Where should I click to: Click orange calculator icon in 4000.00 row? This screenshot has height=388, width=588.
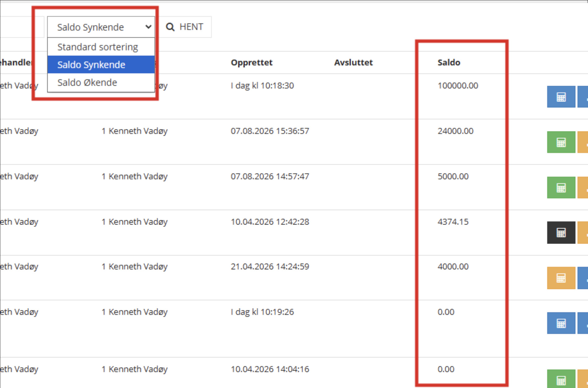(561, 278)
